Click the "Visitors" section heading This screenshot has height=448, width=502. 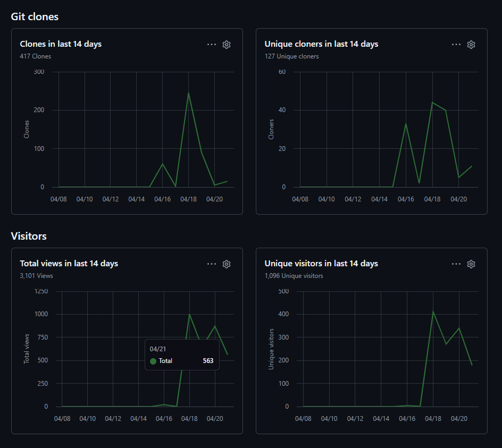pos(29,236)
